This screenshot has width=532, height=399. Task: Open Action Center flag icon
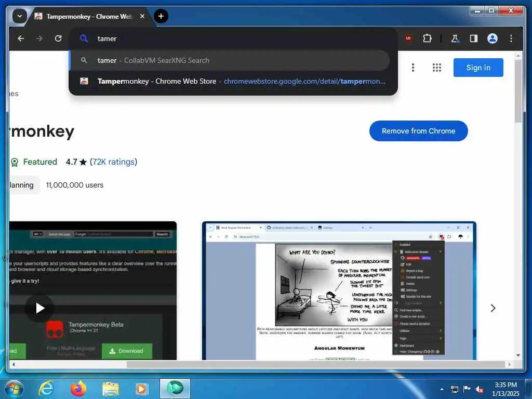pos(467,389)
